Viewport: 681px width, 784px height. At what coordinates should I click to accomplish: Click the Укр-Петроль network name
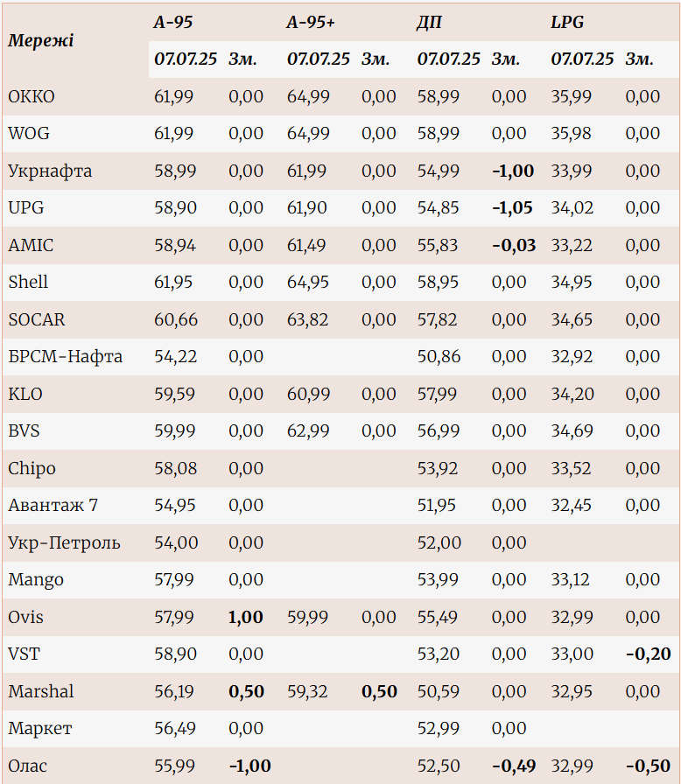(65, 542)
